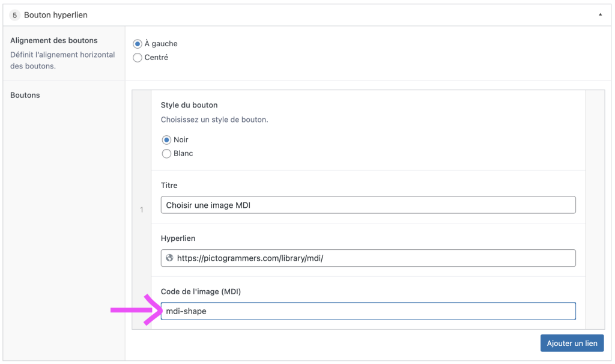The width and height of the screenshot is (615, 364).
Task: Click the pink arrow pointing at the MDI field
Action: [136, 310]
